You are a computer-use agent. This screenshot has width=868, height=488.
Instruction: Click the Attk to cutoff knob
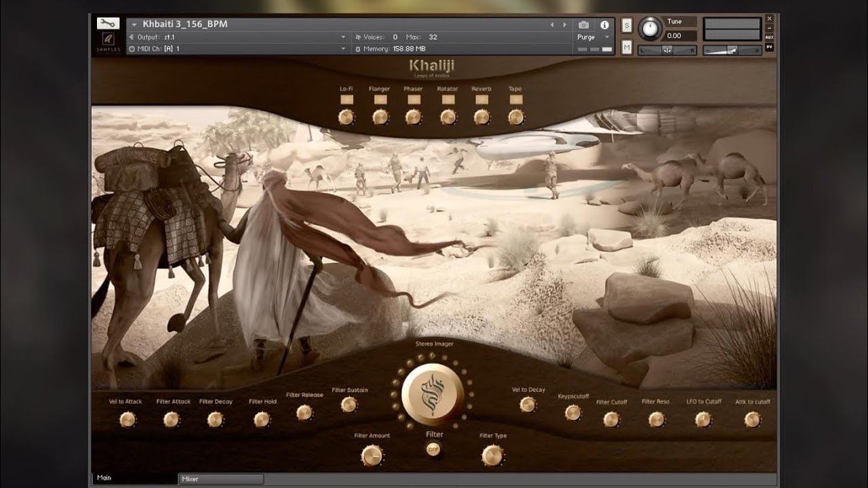point(752,420)
